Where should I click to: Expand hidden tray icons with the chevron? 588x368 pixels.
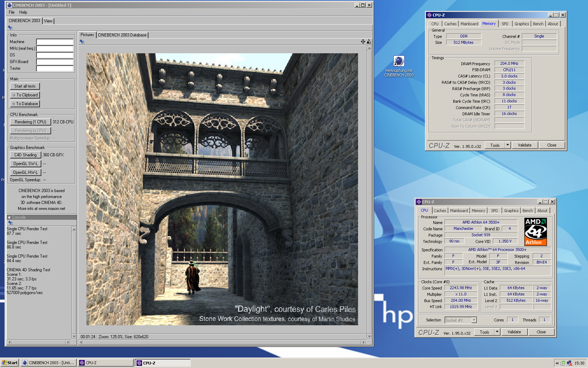point(557,363)
